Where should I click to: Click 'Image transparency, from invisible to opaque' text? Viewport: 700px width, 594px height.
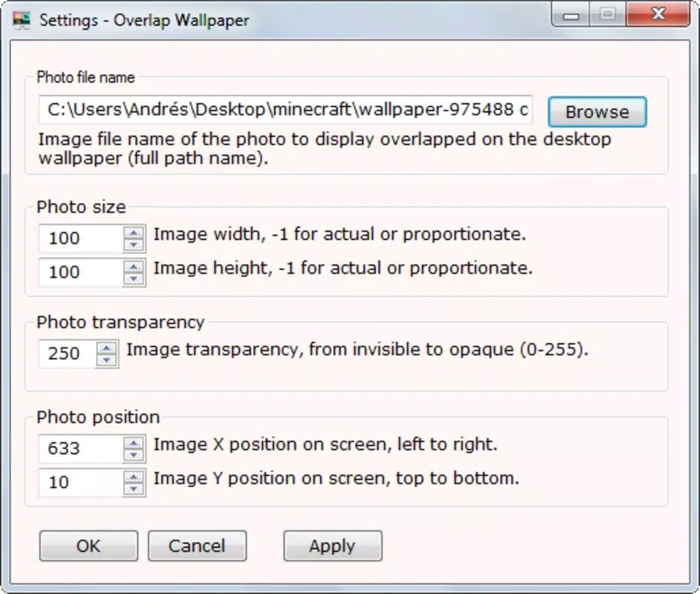357,349
